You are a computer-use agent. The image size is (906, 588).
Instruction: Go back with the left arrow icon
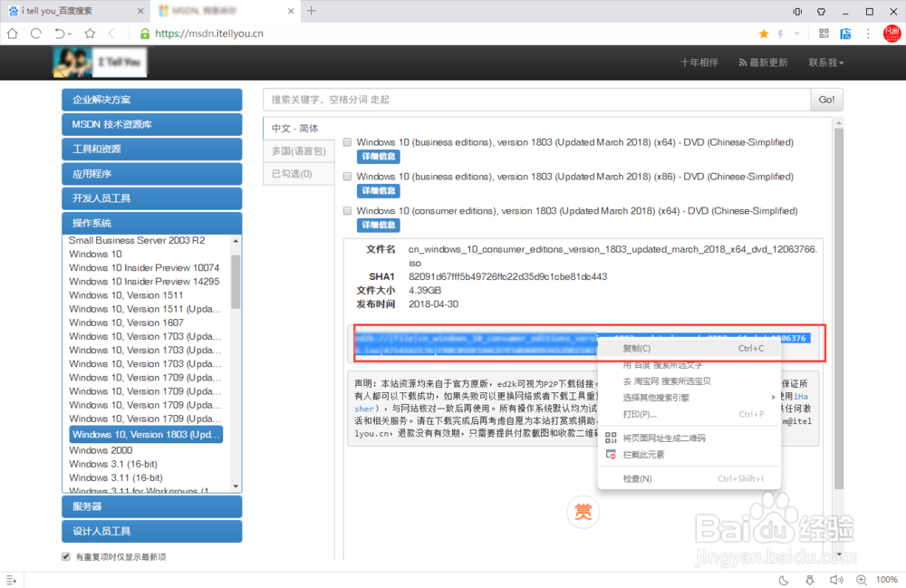pos(111,34)
